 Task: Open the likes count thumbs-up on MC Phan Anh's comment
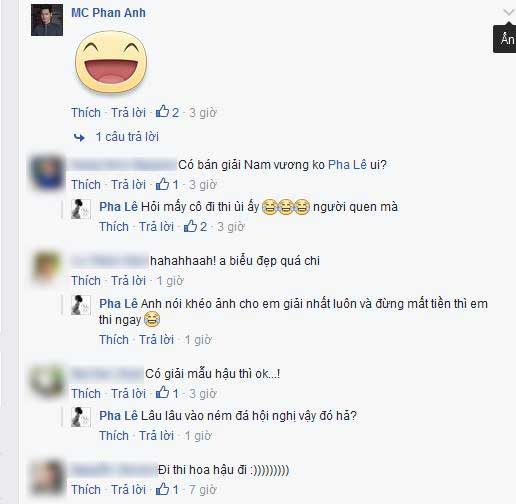click(x=167, y=112)
